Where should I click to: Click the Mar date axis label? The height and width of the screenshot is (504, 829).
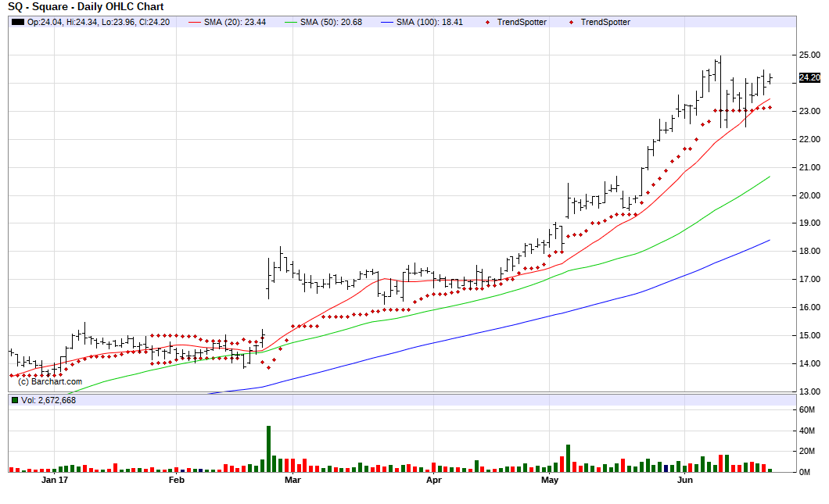(292, 481)
